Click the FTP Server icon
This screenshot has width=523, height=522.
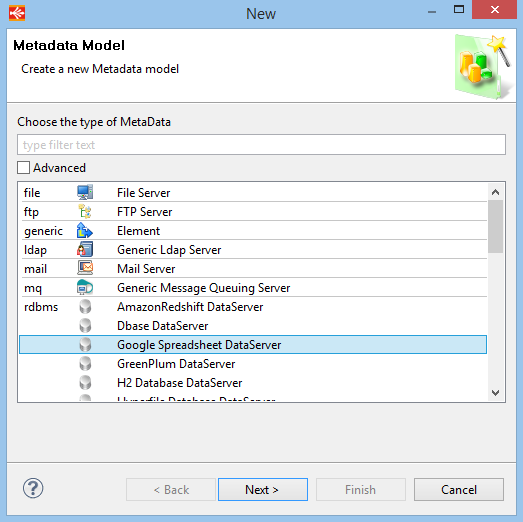[85, 211]
